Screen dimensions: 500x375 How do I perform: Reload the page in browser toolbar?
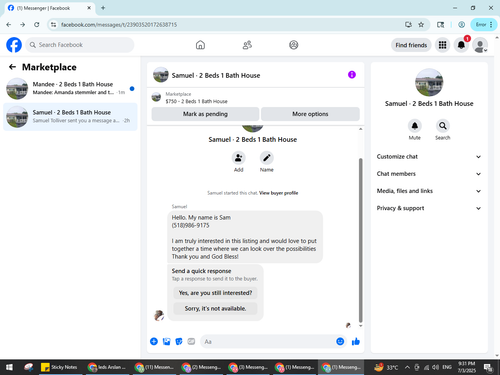coord(37,24)
